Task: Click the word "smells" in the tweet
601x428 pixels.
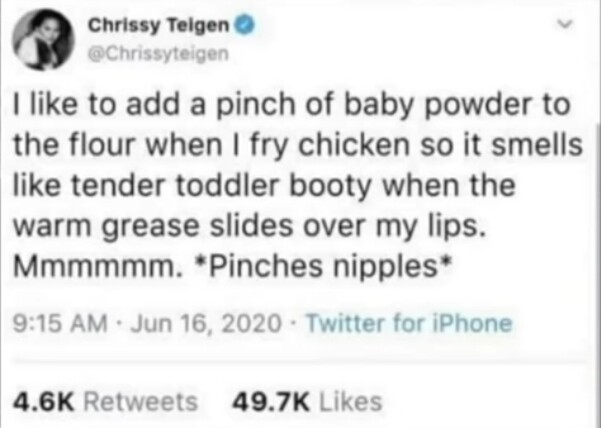Action: [x=541, y=145]
